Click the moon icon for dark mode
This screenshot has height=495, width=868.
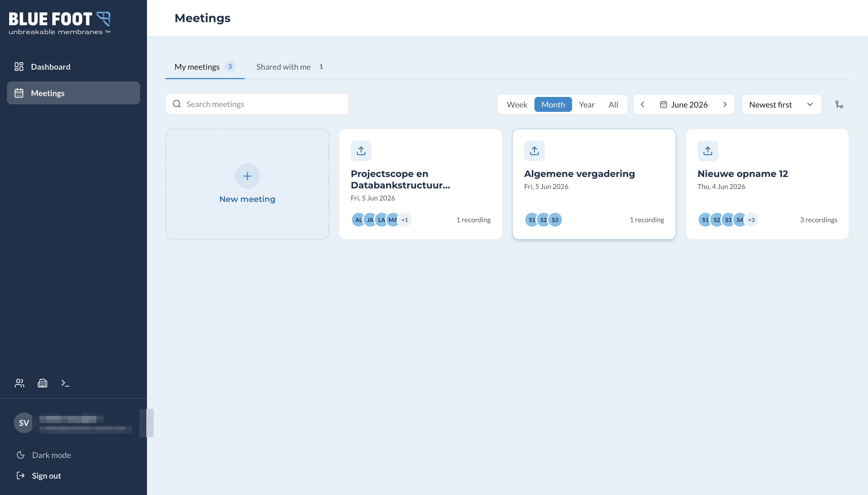(21, 455)
